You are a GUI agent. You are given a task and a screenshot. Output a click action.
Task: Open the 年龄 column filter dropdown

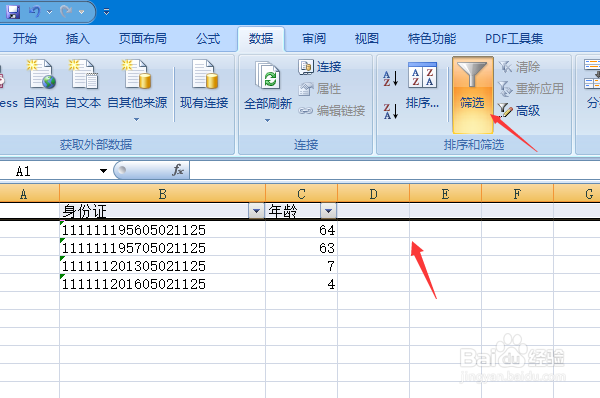(x=328, y=211)
